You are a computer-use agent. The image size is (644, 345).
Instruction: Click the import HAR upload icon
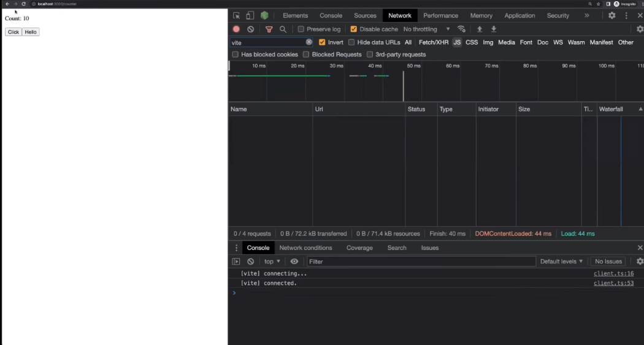tap(480, 29)
